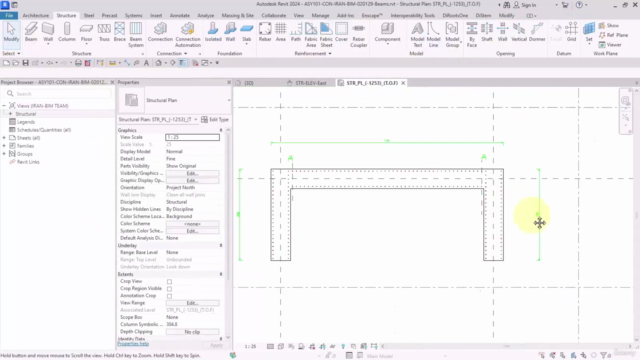Open the Connection Automation tool

pos(188,34)
